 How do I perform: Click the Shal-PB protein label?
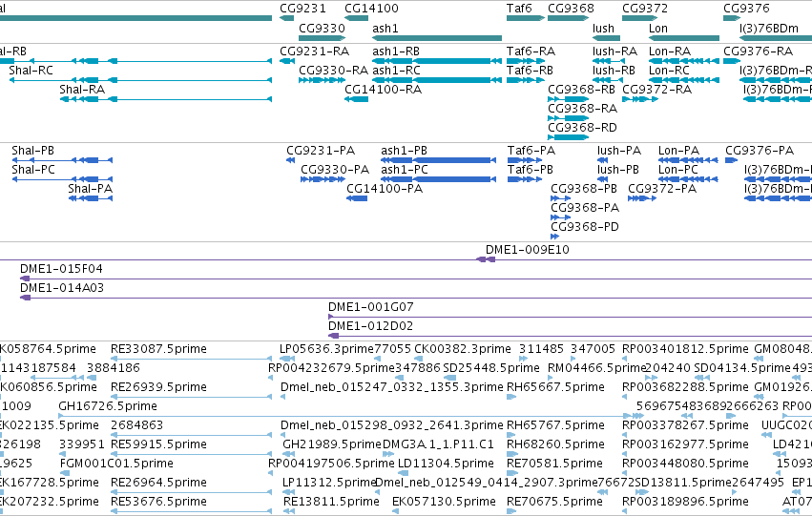(32, 151)
